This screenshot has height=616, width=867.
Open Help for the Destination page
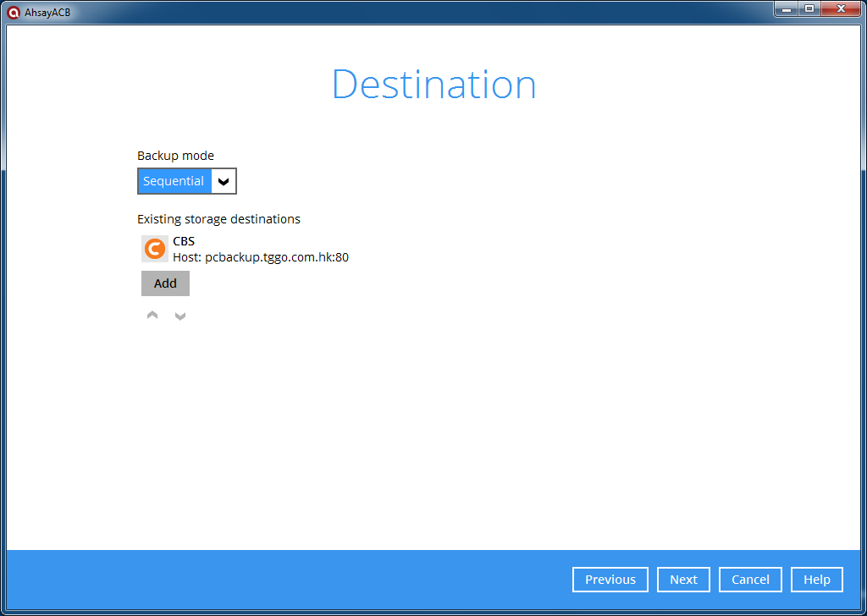[x=816, y=580]
